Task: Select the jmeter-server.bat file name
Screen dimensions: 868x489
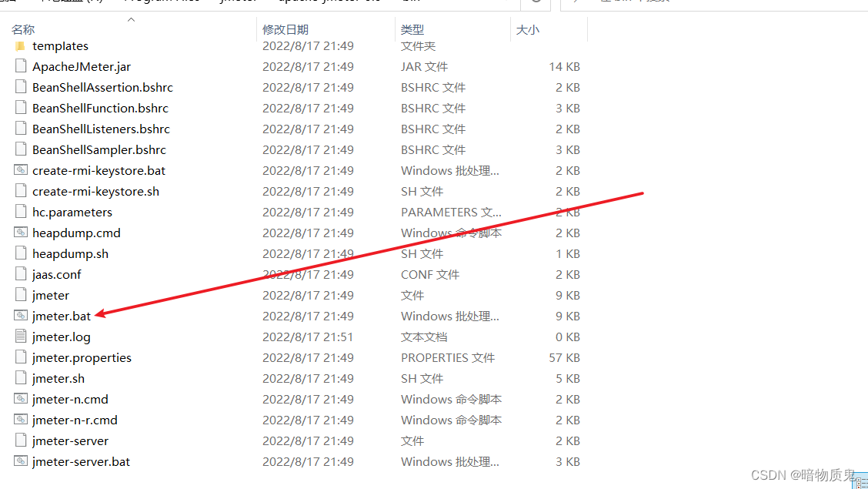Action: [x=81, y=462]
